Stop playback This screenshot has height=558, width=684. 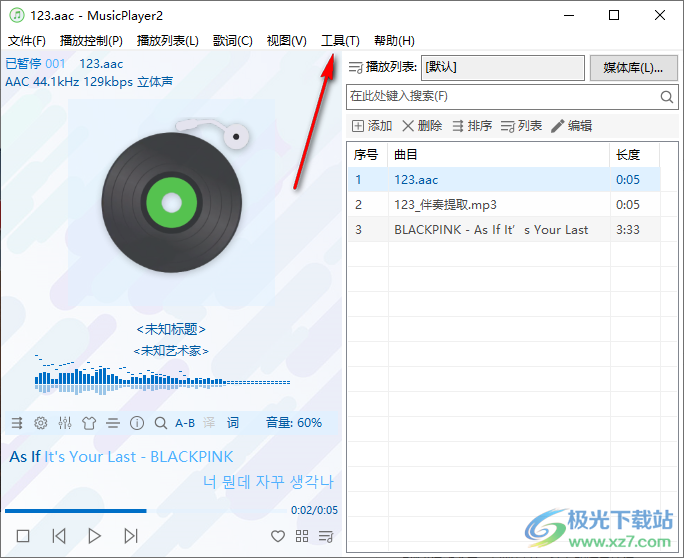pyautogui.click(x=23, y=536)
